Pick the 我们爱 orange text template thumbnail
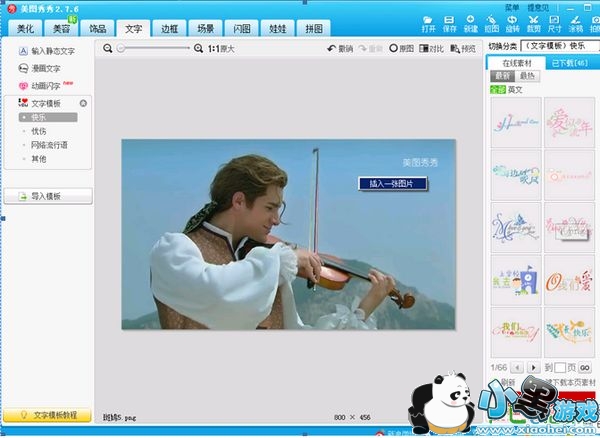Image resolution: width=600 pixels, height=438 pixels. point(569,280)
